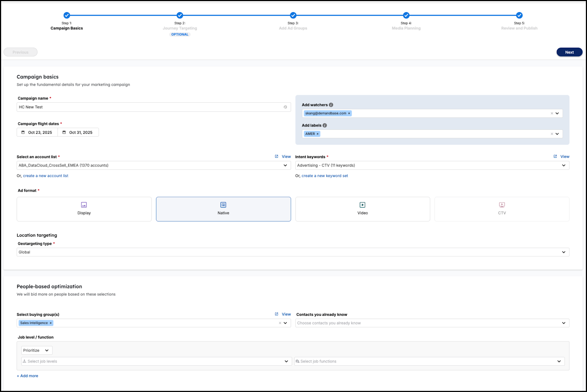Expand the Geotargeting type dropdown
This screenshot has width=587, height=392.
(x=564, y=252)
